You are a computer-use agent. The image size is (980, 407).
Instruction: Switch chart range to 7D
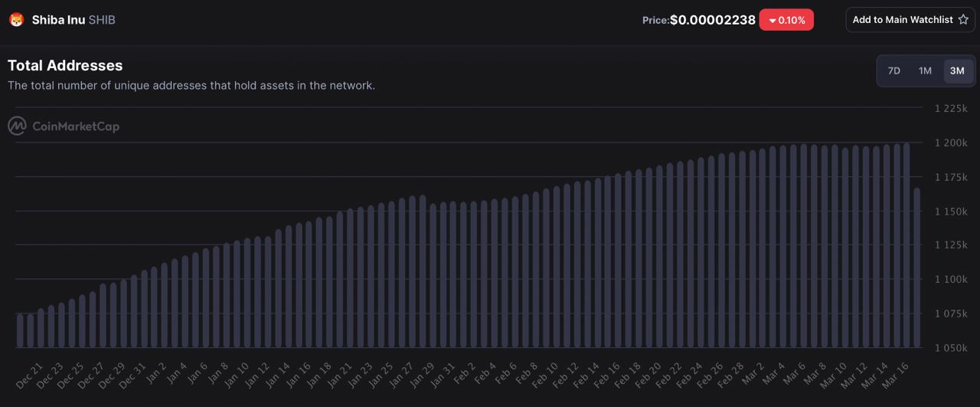893,71
